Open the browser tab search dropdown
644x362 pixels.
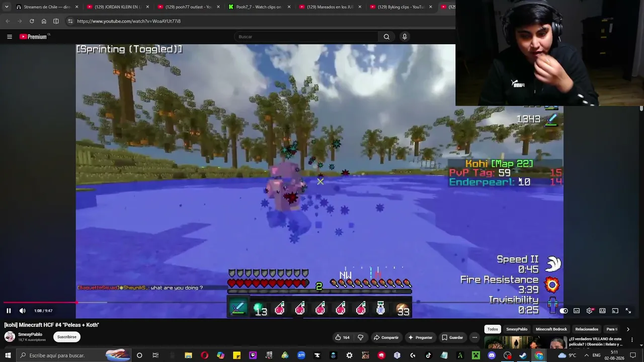(x=7, y=7)
